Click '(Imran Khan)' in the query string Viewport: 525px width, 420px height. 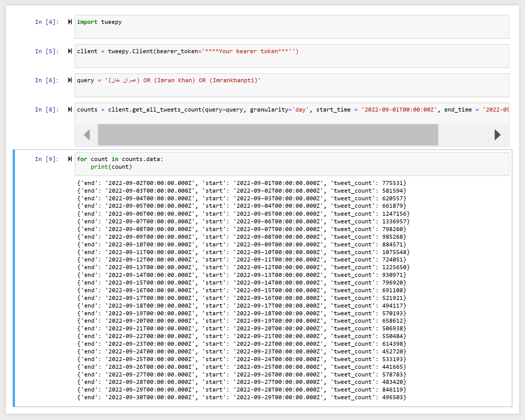pos(174,80)
